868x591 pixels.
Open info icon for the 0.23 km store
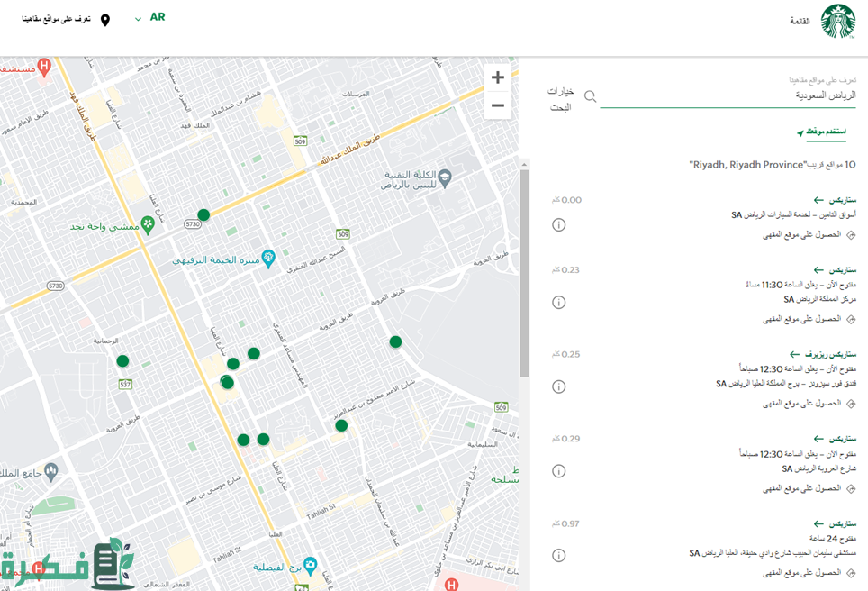[x=558, y=302]
